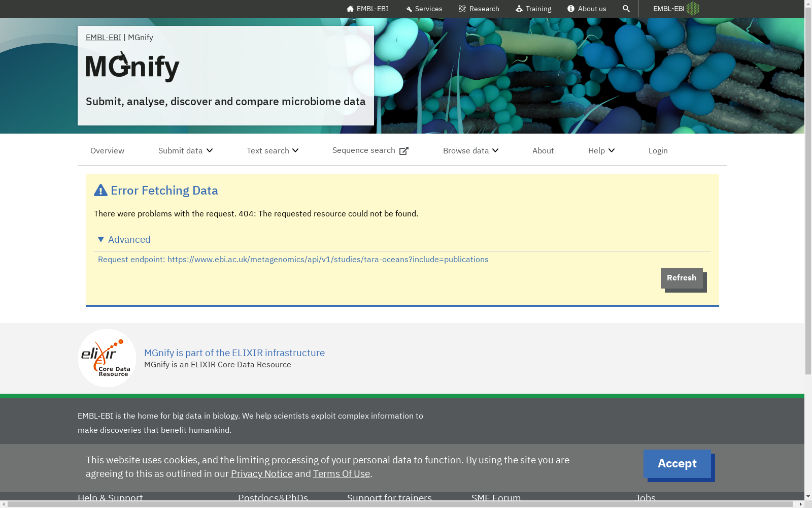Screen dimensions: 812x508
Task: Click the horizontal scrollbar left arrow
Action: (x=4, y=504)
